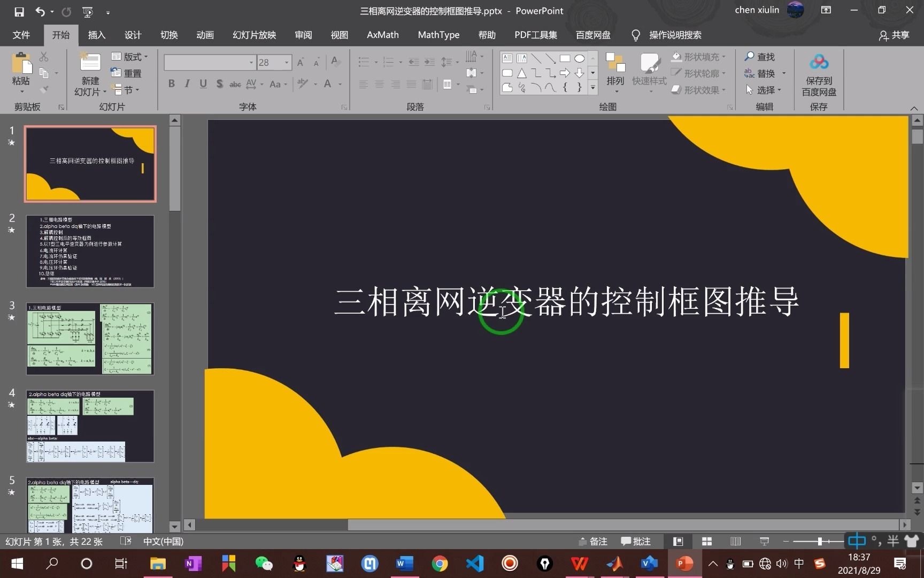The width and height of the screenshot is (924, 578).
Task: Toggle Bold formatting
Action: [x=171, y=84]
